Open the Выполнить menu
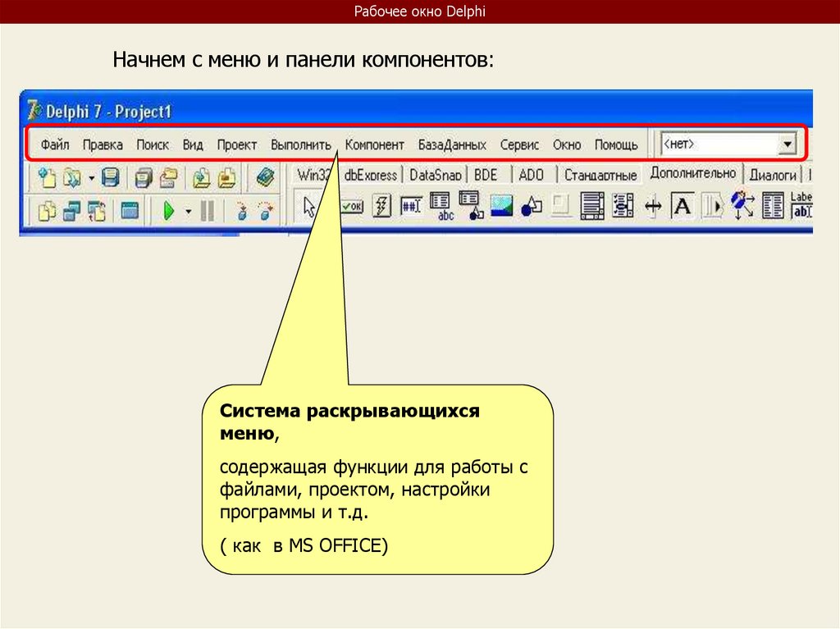The width and height of the screenshot is (840, 629). coord(301,144)
